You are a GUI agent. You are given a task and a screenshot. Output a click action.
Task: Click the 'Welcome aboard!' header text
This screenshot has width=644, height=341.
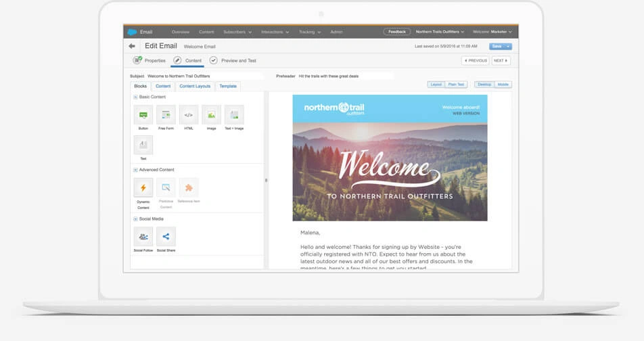coord(461,107)
